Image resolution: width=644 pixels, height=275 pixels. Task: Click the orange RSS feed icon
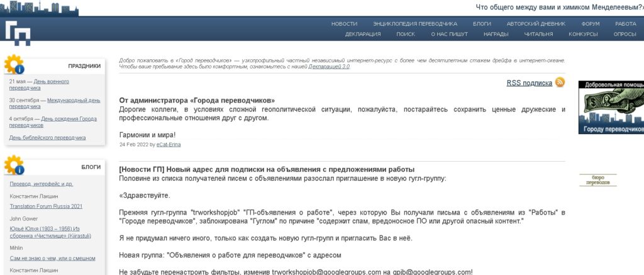tap(560, 82)
